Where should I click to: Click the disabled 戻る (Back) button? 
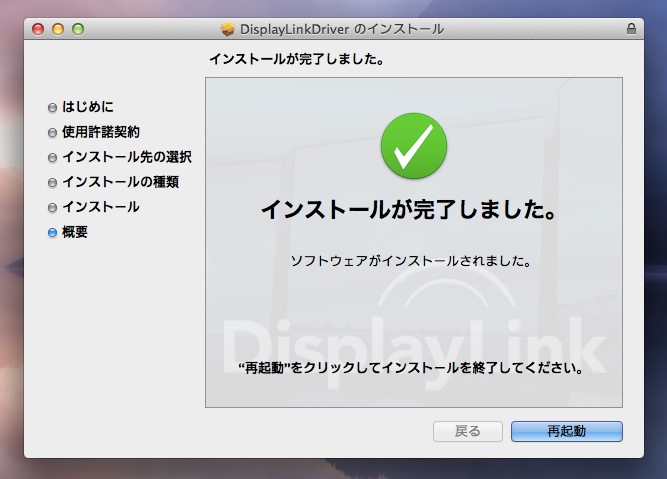(x=467, y=431)
